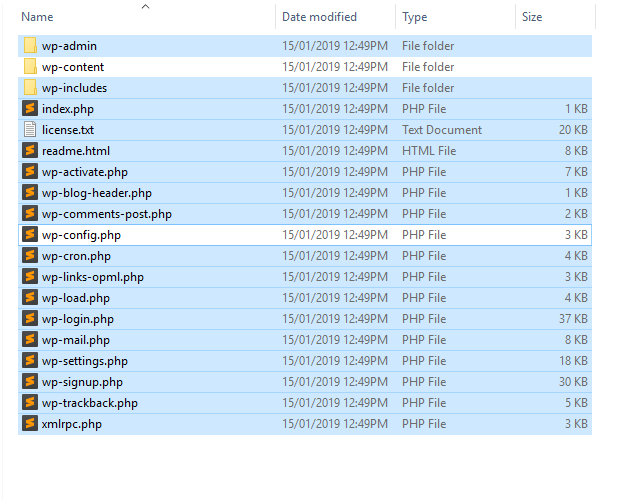Click the wp-settings.php file icon

pos(30,360)
